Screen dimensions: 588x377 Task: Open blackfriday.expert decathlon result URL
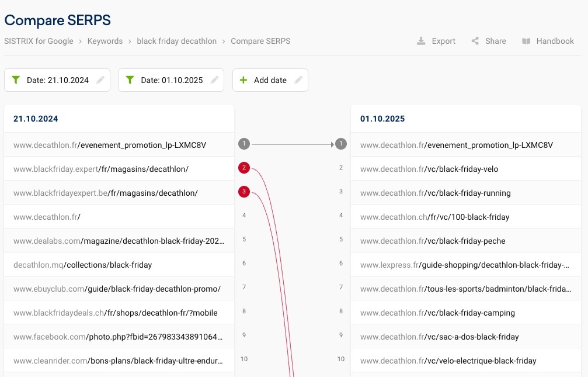point(101,169)
